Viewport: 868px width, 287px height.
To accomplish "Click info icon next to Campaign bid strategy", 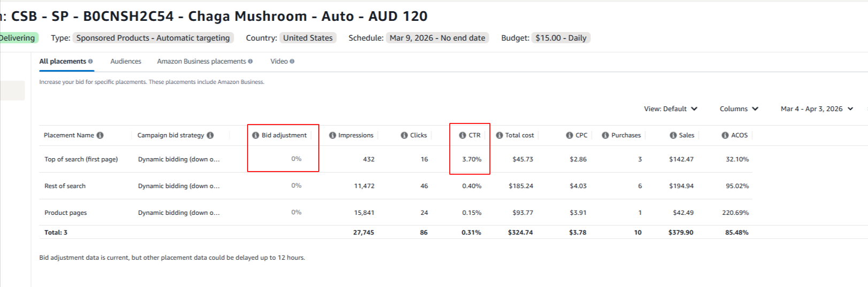I will pyautogui.click(x=210, y=135).
